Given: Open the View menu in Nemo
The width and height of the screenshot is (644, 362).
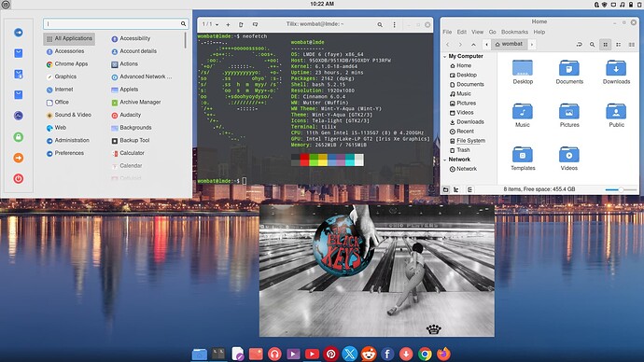Looking at the screenshot, I should coord(477,32).
